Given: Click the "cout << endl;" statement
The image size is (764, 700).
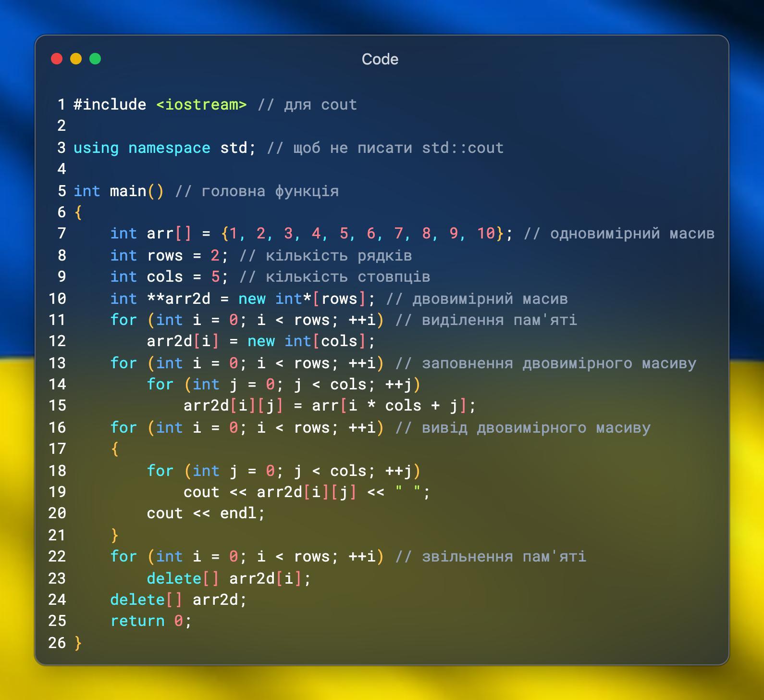Looking at the screenshot, I should (206, 513).
